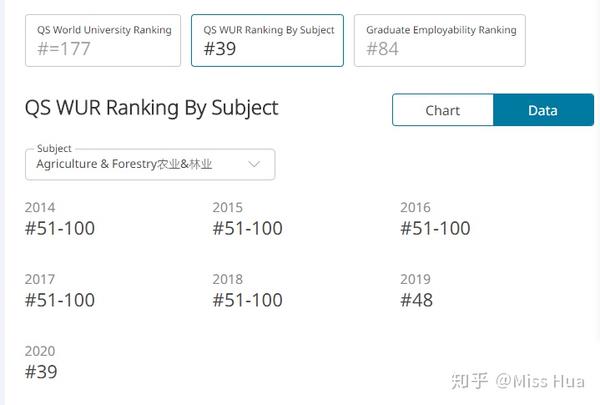Open the Agriculture & Forestry subject selector

pos(150,164)
